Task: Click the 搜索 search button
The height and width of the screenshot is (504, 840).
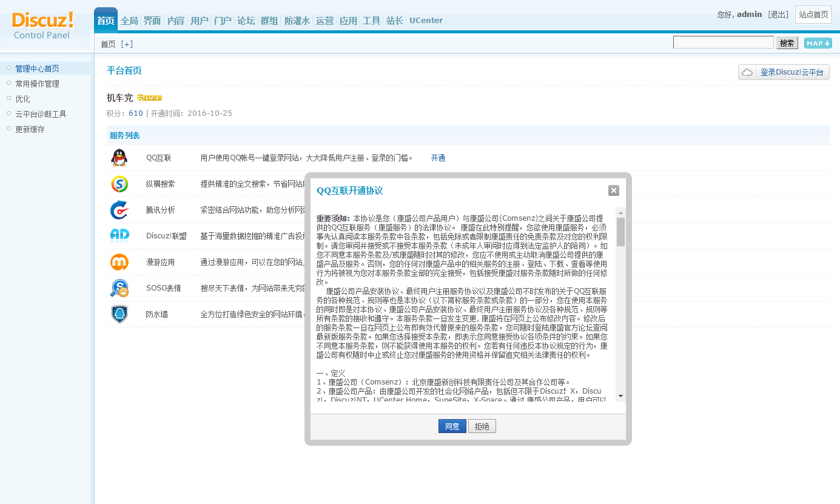Action: pos(787,43)
